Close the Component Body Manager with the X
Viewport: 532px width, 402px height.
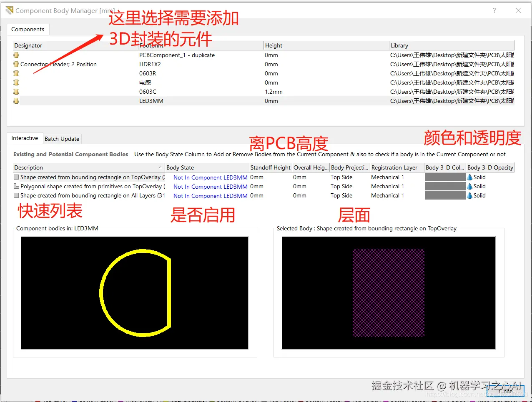tap(518, 10)
